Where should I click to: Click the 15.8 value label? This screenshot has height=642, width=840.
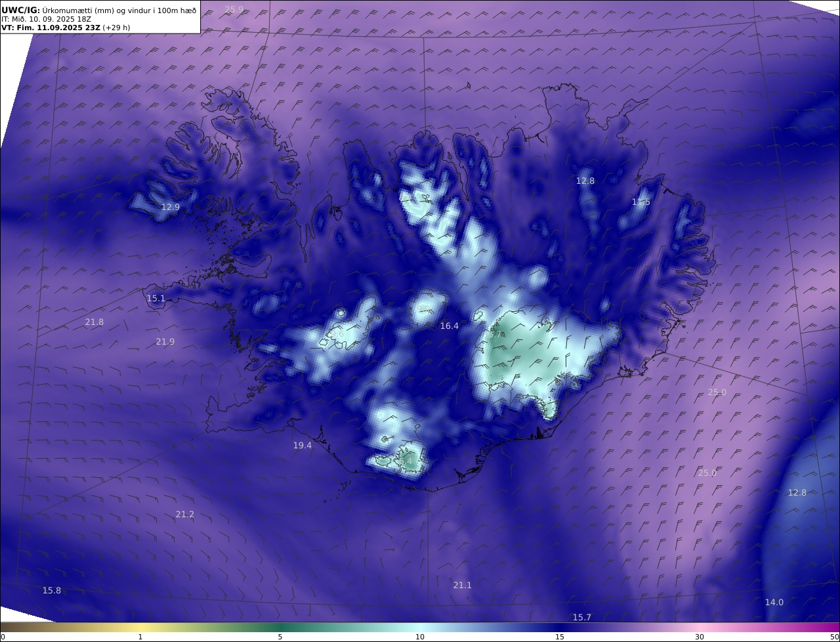(x=52, y=590)
